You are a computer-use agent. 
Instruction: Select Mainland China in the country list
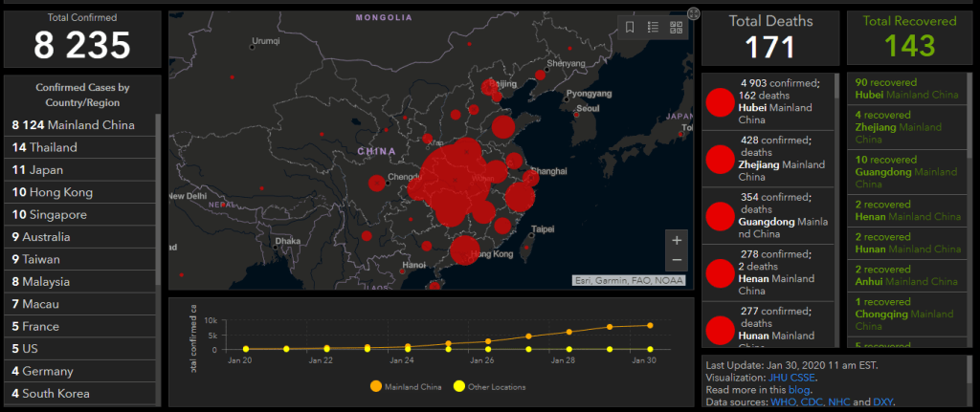[73, 125]
